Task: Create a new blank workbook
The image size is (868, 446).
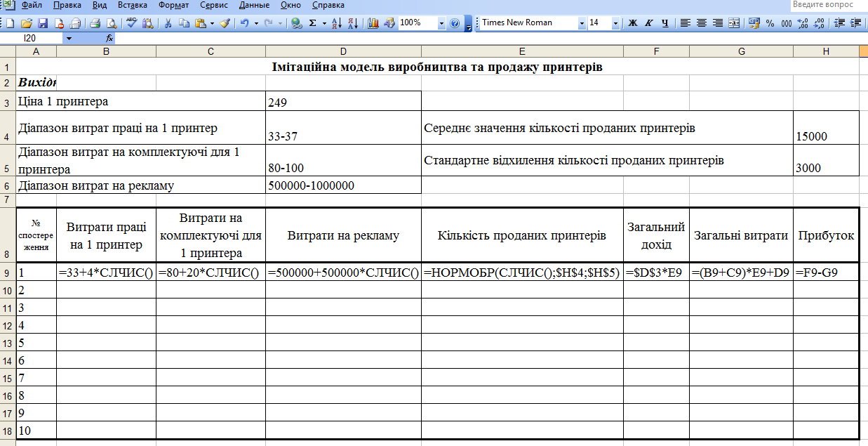Action: click(x=10, y=22)
